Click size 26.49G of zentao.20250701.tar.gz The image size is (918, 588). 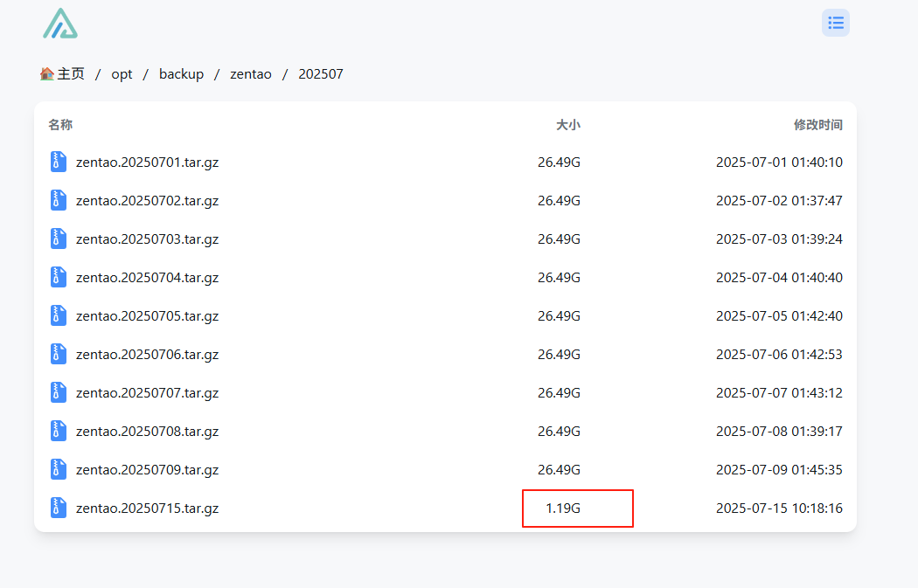point(560,162)
